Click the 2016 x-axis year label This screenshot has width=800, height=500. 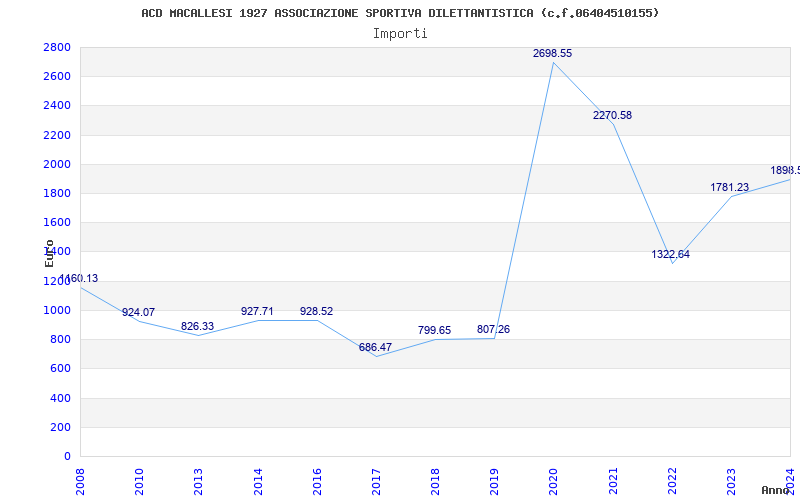pyautogui.click(x=317, y=482)
